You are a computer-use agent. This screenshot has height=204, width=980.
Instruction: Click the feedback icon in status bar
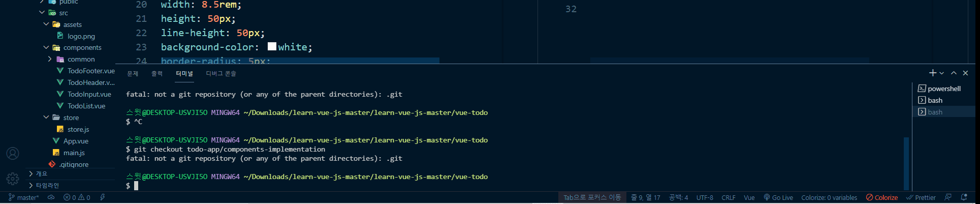948,197
